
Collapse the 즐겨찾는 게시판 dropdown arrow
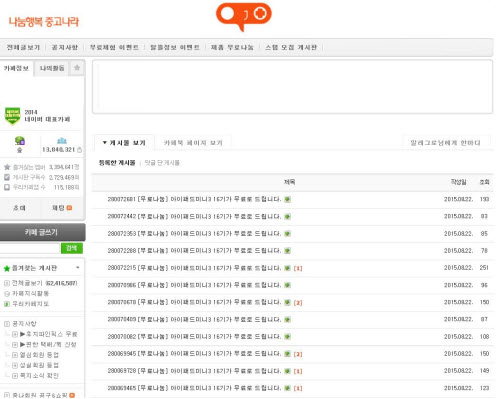78,268
